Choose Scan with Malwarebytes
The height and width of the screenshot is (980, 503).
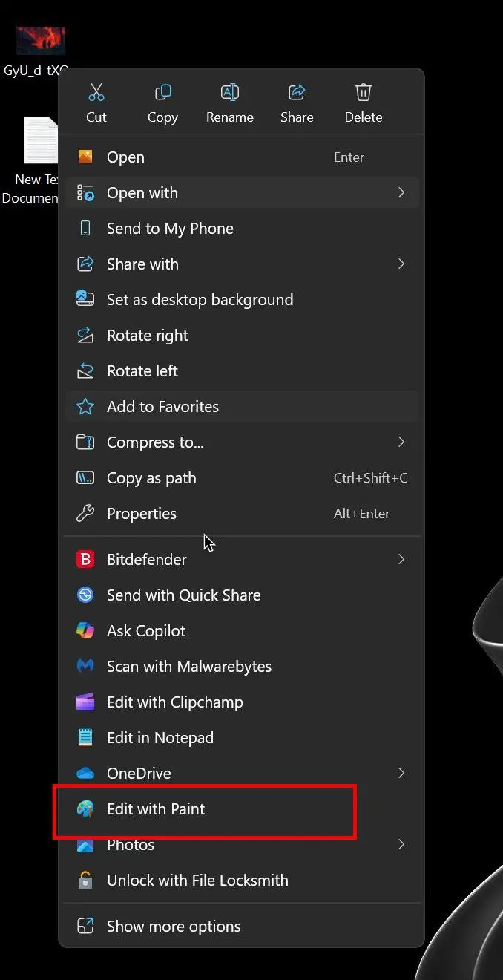pos(242,667)
